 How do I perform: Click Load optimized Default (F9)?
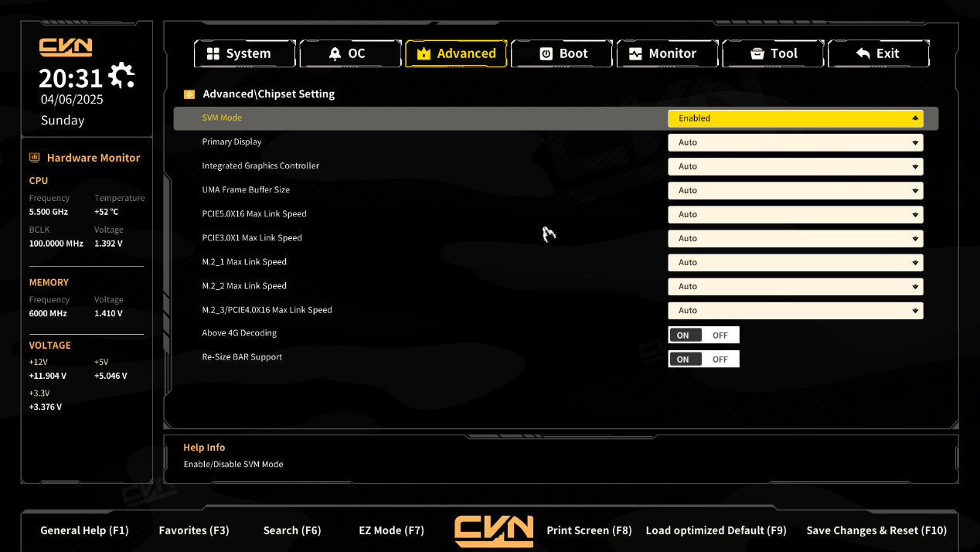[716, 530]
